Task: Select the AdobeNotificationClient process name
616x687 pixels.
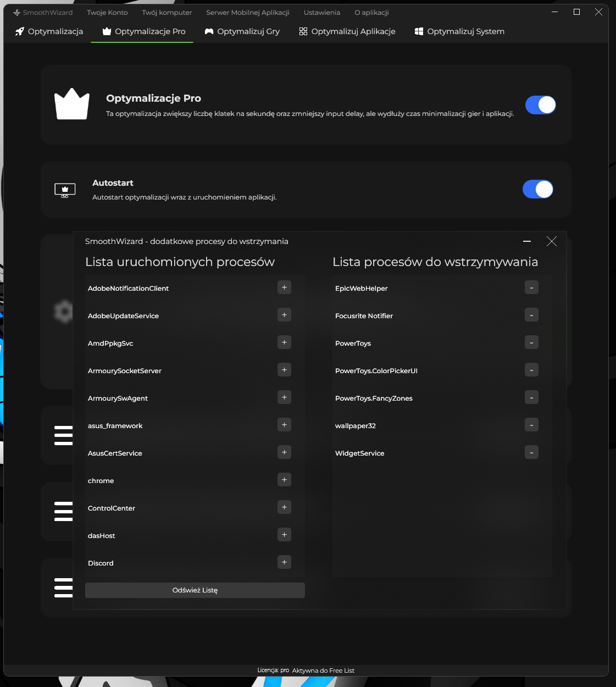Action: (x=128, y=289)
